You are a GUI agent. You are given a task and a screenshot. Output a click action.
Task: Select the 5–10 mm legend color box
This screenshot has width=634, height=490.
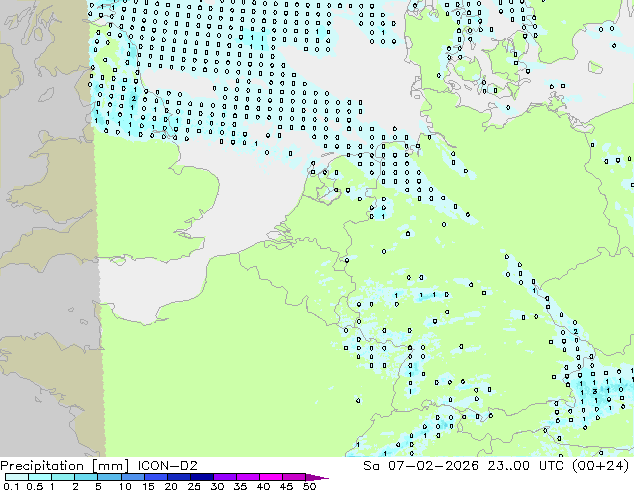pos(110,477)
